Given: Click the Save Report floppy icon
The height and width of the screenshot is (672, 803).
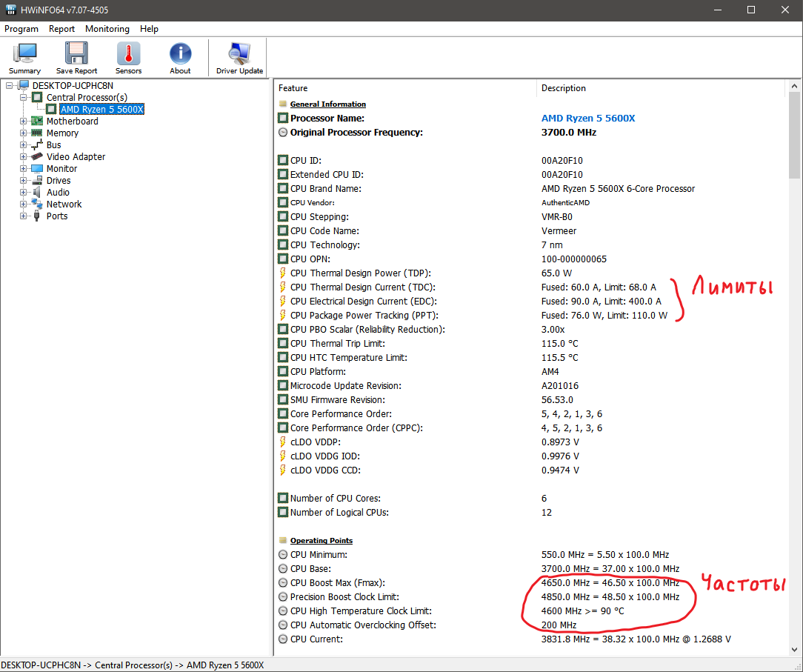Looking at the screenshot, I should (76, 53).
